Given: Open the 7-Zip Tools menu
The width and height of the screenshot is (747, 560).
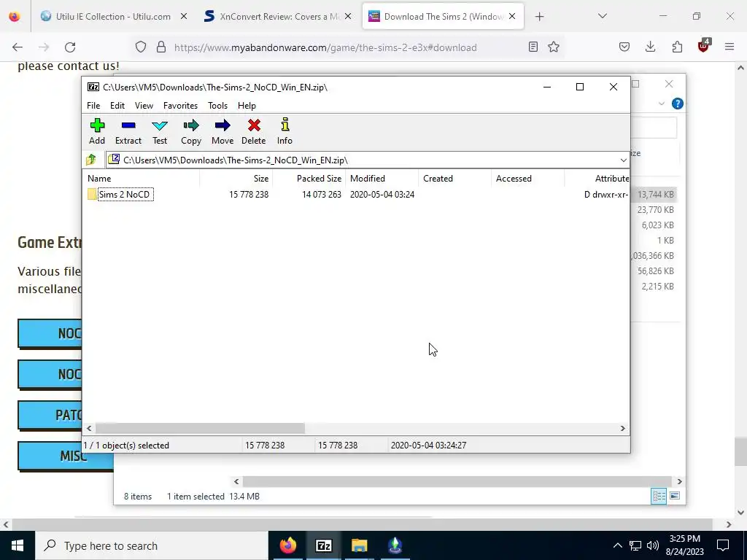Looking at the screenshot, I should (x=217, y=106).
